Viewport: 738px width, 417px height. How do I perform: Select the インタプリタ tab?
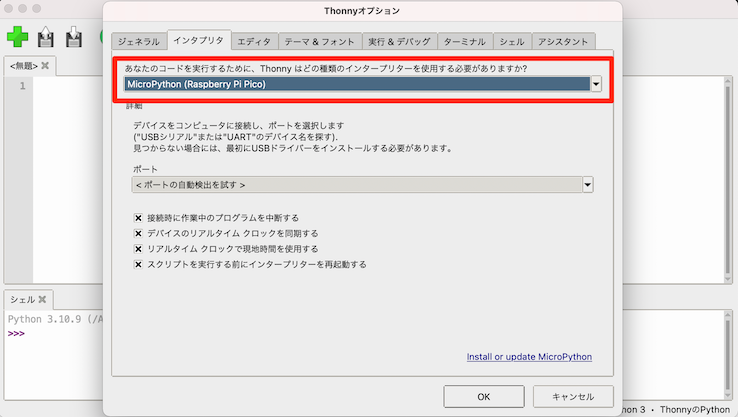pos(199,40)
